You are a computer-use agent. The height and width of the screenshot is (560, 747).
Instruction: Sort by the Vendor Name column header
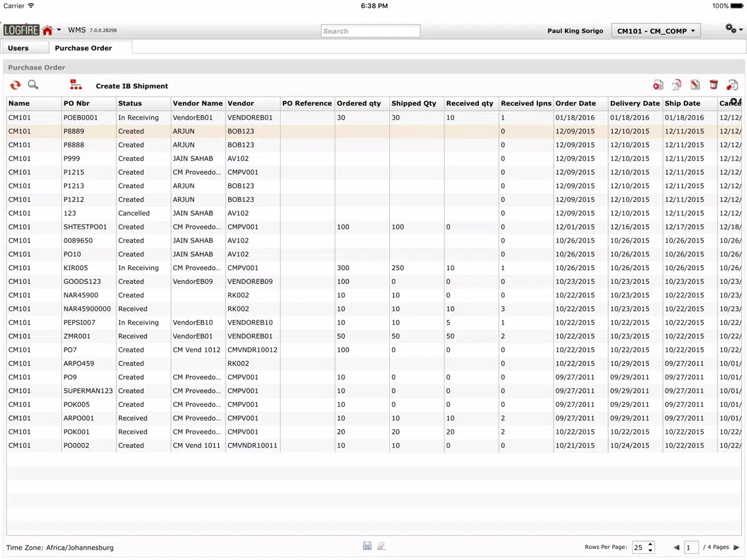(198, 103)
